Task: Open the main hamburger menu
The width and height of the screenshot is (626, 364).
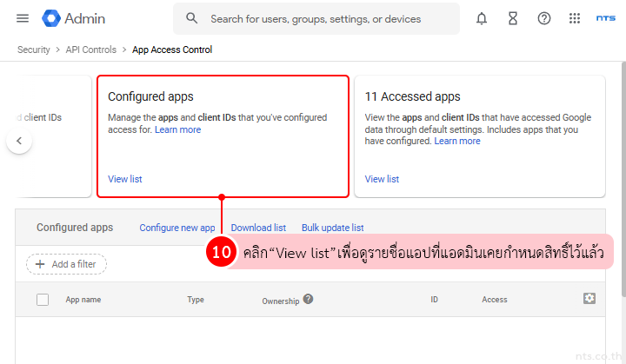Action: click(x=23, y=18)
